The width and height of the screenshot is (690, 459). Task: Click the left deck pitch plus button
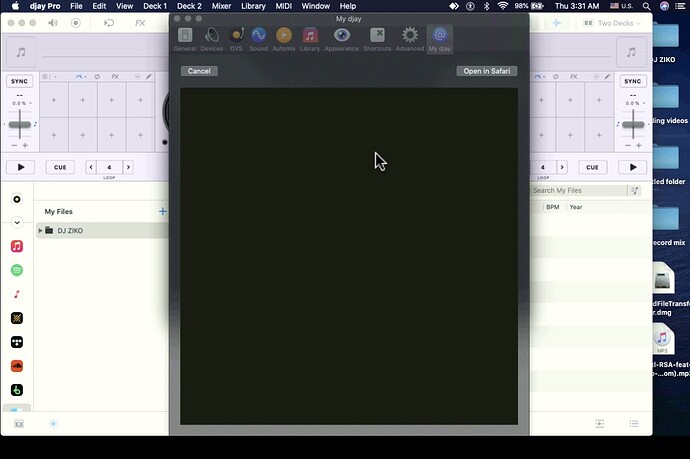(x=25, y=145)
